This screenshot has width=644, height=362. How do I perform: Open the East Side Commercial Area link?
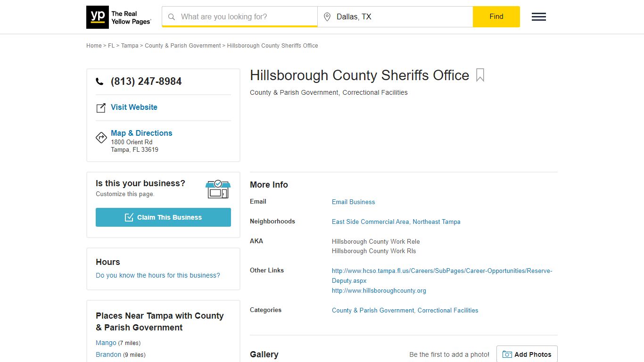tap(370, 222)
